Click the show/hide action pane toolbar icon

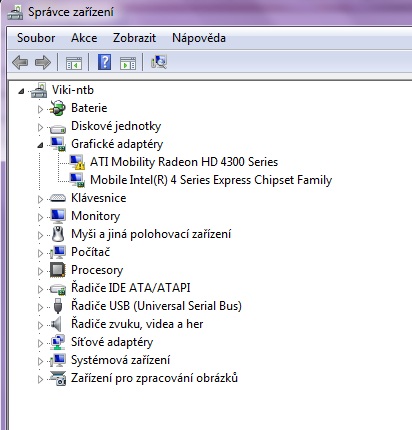(x=128, y=63)
